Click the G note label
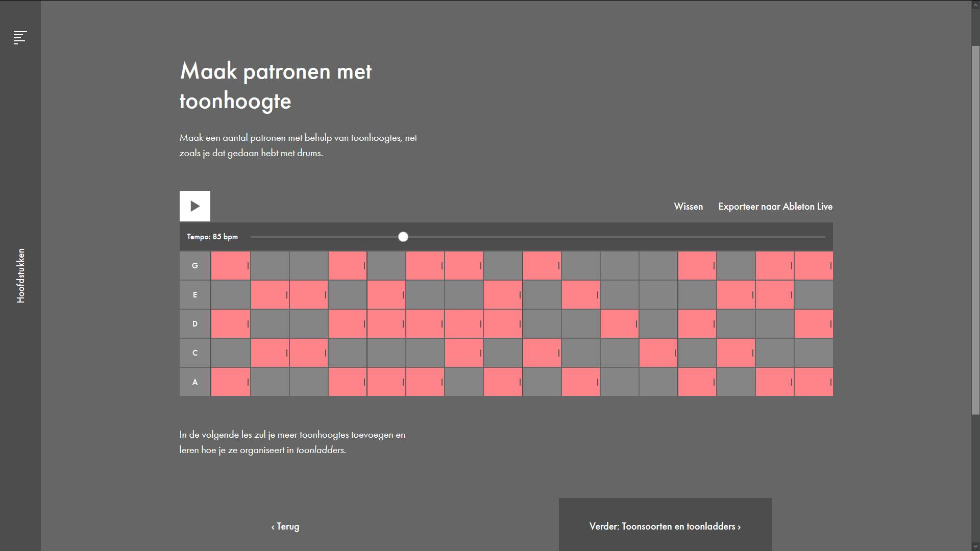 click(195, 266)
